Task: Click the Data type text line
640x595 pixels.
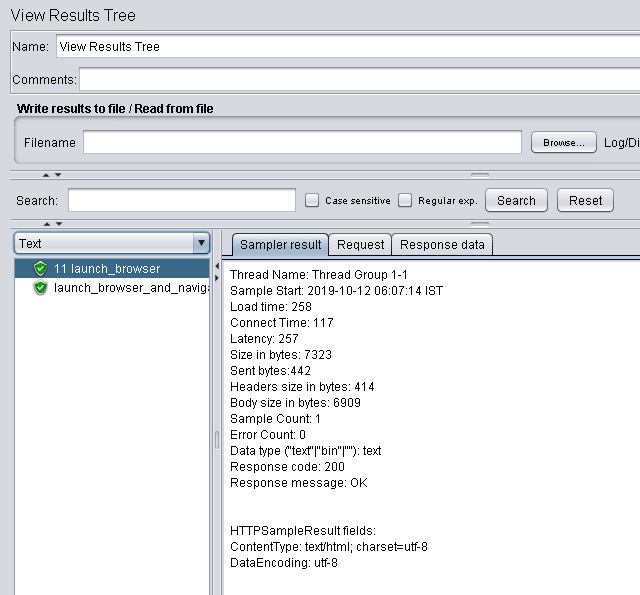Action: (x=305, y=451)
